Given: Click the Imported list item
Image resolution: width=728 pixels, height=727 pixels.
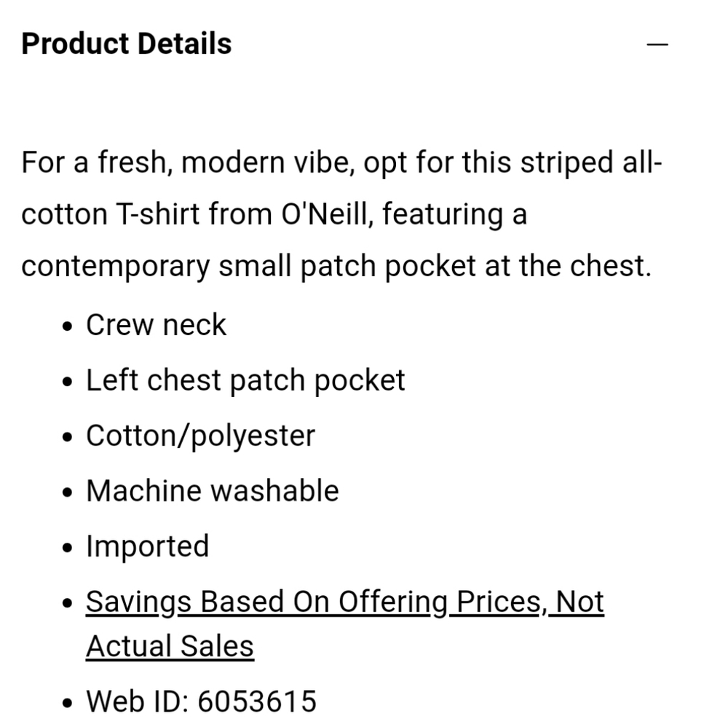Looking at the screenshot, I should tap(147, 546).
